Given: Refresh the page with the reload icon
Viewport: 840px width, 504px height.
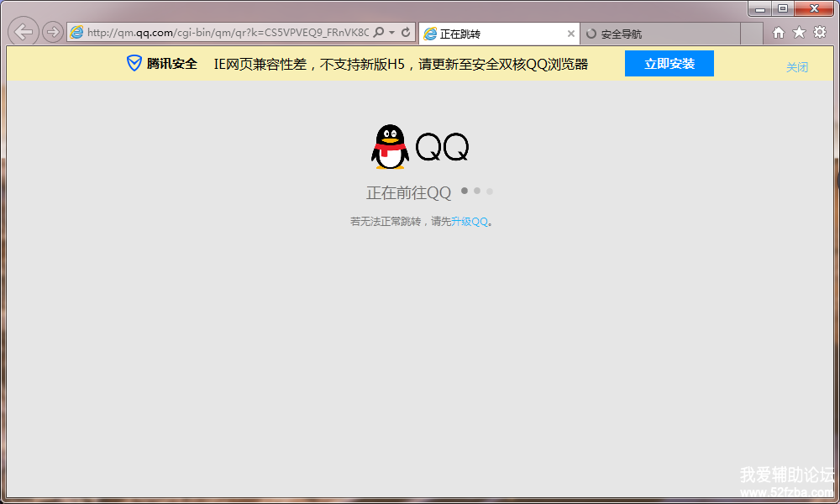Looking at the screenshot, I should (x=406, y=32).
